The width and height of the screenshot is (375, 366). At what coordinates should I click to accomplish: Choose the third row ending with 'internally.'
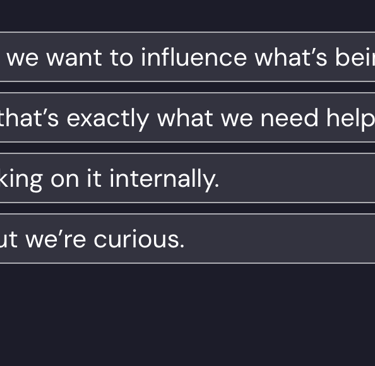click(x=187, y=178)
